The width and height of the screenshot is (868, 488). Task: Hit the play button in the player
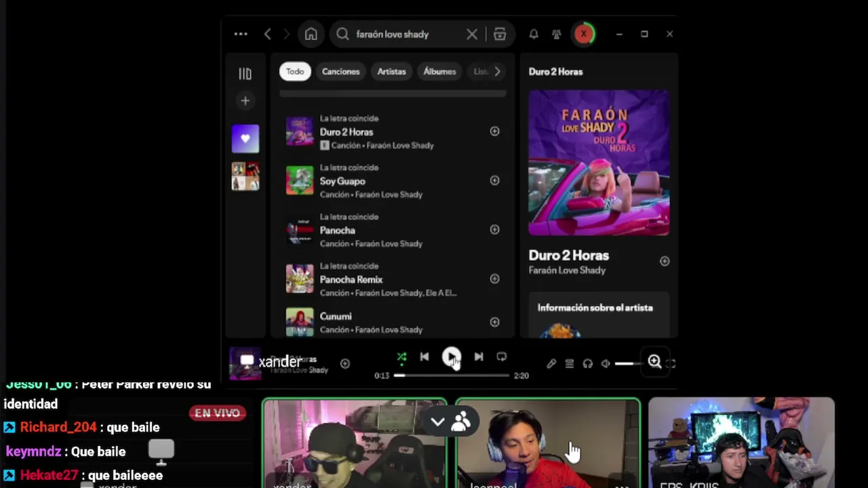pyautogui.click(x=451, y=357)
